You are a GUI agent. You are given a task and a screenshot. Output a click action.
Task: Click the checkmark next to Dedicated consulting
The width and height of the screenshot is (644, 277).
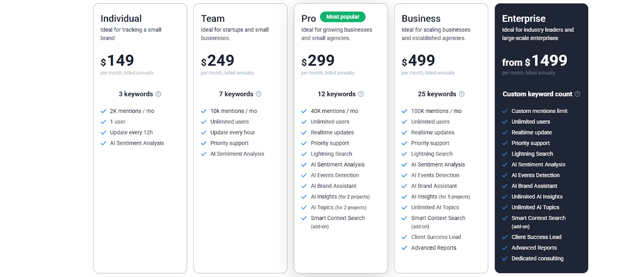(505, 259)
